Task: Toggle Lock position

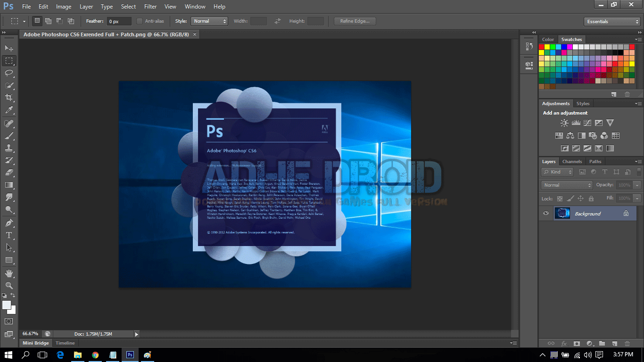Action: (x=580, y=198)
